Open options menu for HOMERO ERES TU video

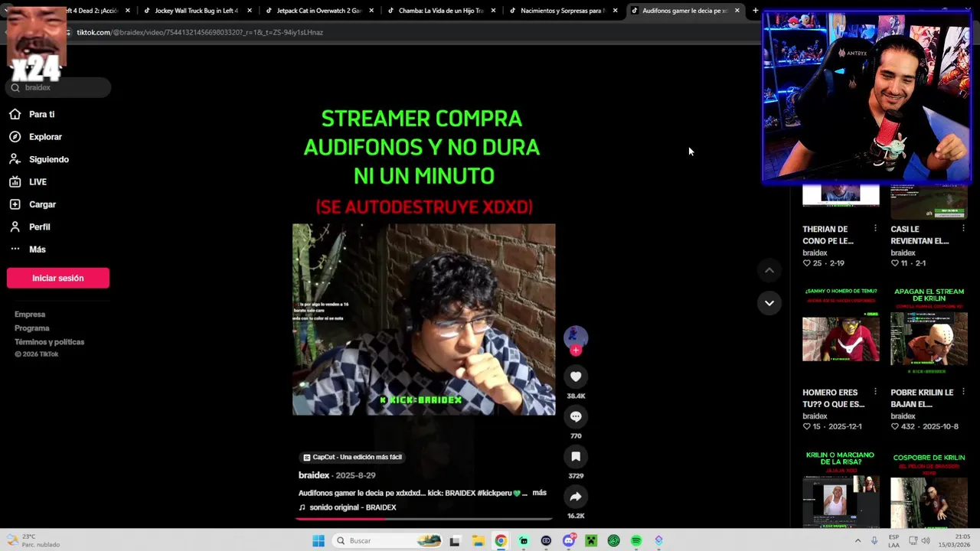click(875, 393)
